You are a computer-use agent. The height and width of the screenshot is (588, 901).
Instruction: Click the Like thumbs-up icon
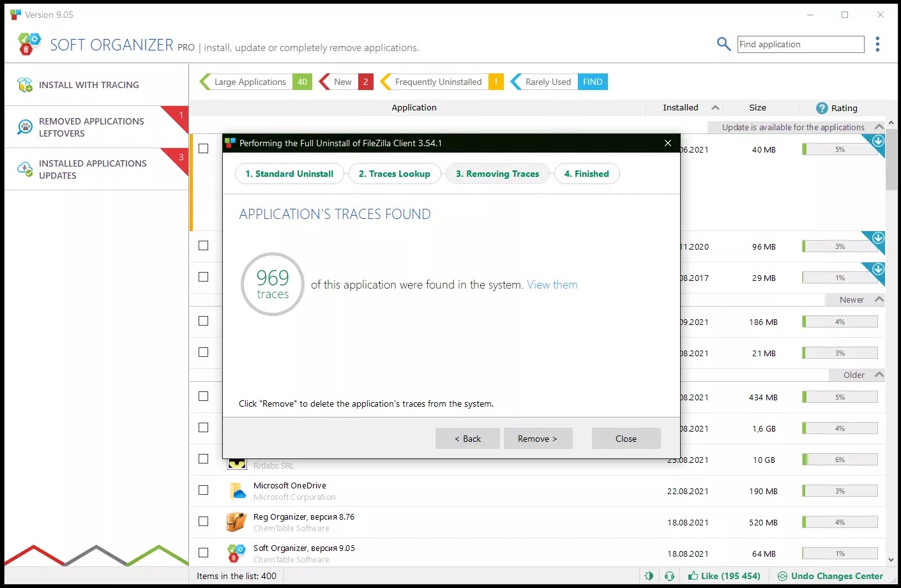click(x=693, y=576)
